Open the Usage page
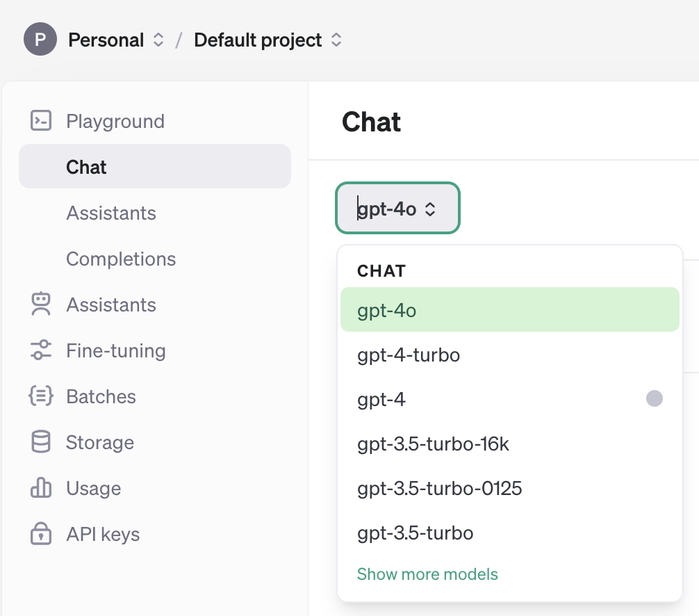699x616 pixels. 155,488
